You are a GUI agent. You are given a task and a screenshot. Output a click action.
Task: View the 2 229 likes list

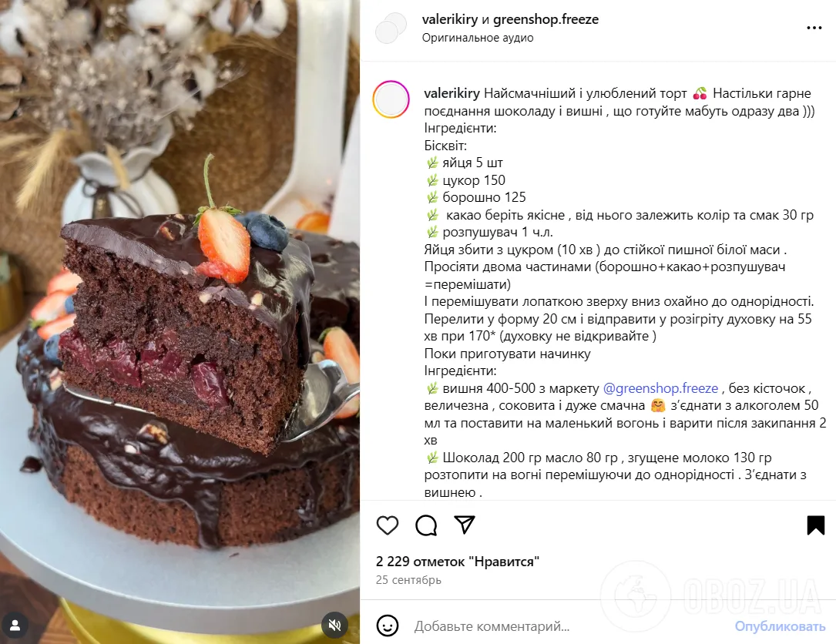coord(458,562)
